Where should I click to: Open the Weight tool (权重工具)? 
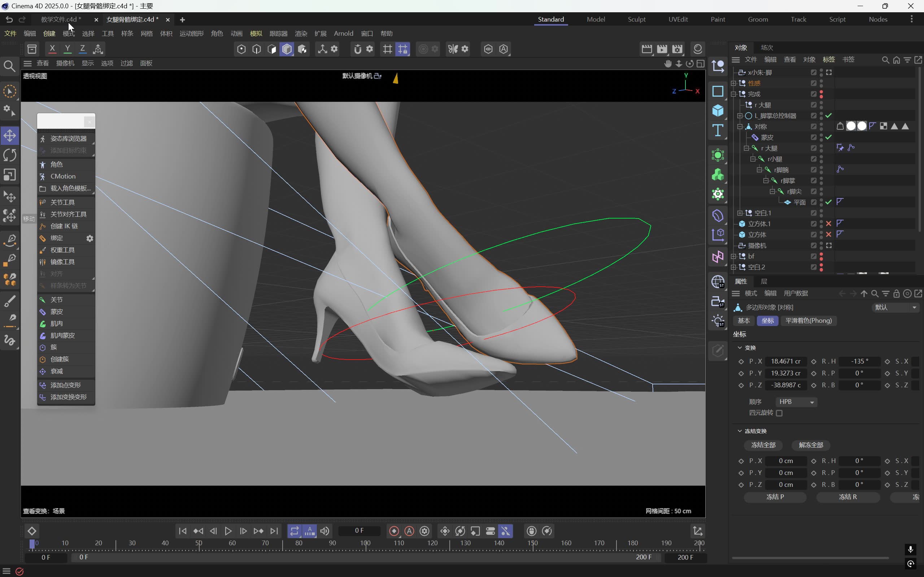tap(62, 250)
